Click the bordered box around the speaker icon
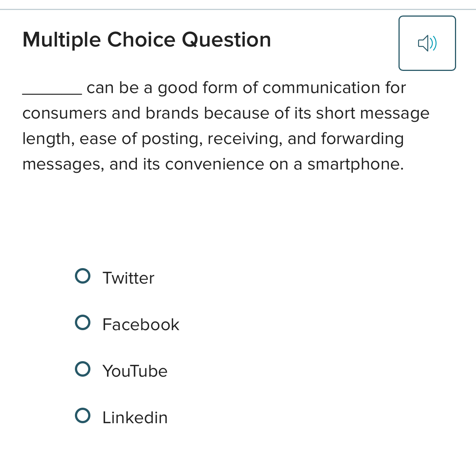 click(427, 43)
